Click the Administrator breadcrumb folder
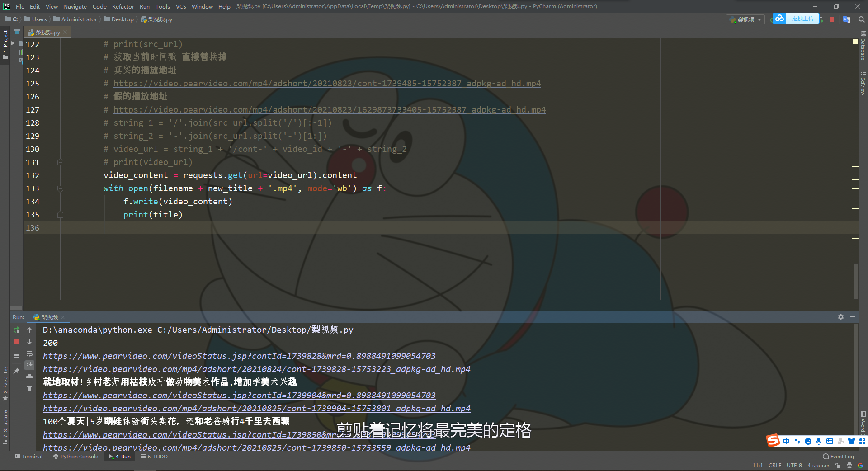The image size is (868, 471). click(x=75, y=19)
